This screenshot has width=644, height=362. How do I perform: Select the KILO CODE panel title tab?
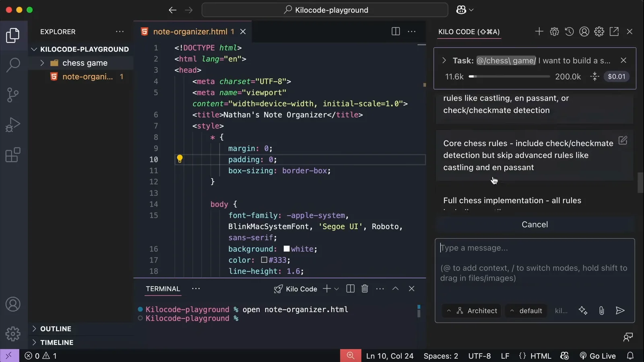tap(469, 32)
